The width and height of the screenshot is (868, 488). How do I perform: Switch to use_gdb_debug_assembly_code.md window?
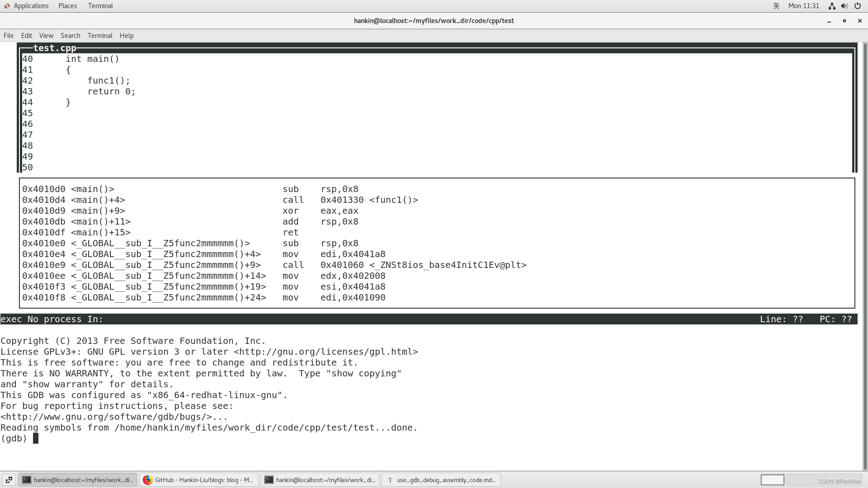point(441,480)
